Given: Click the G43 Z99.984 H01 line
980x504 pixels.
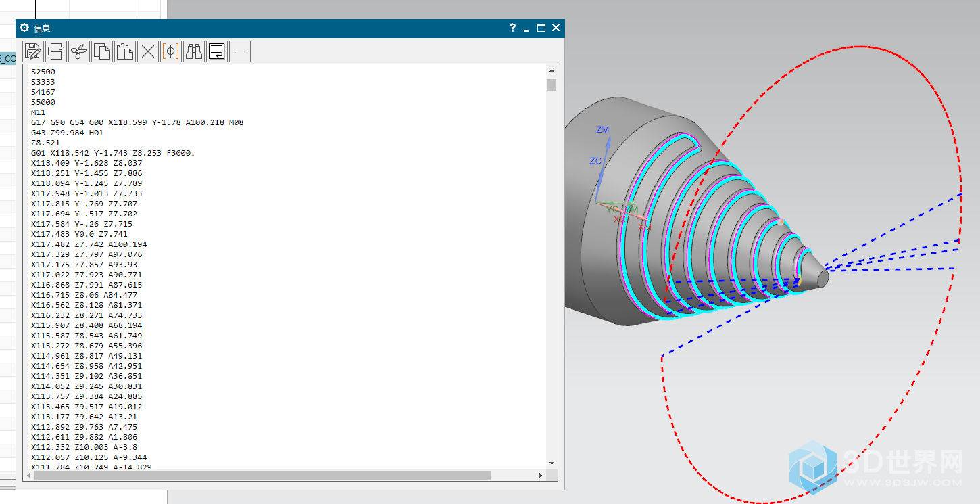Looking at the screenshot, I should 67,133.
